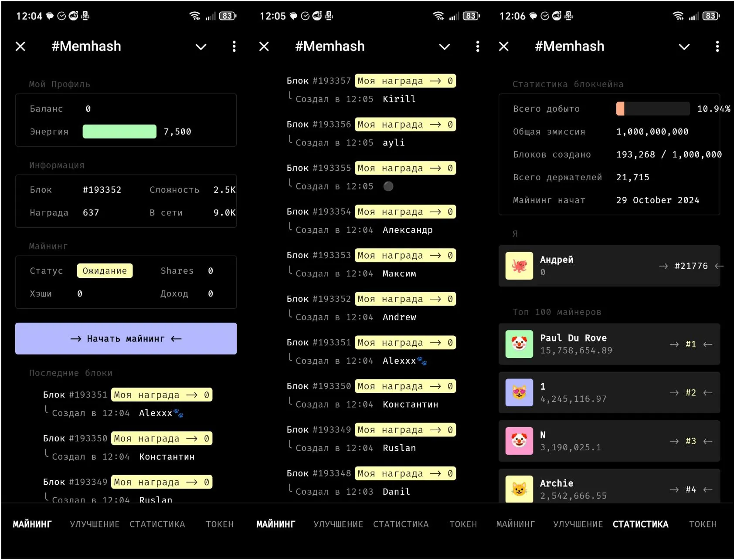This screenshot has height=560, width=737.
Task: Tap the pink clown avatar of miner N
Action: [519, 441]
